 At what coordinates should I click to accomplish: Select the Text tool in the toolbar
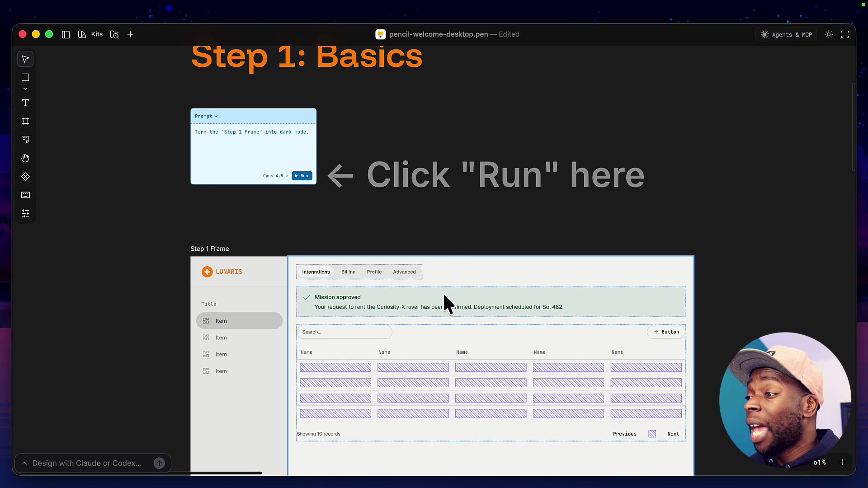(x=25, y=103)
